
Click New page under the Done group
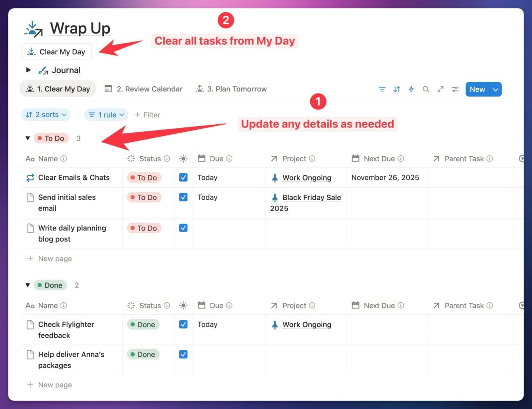tap(55, 385)
